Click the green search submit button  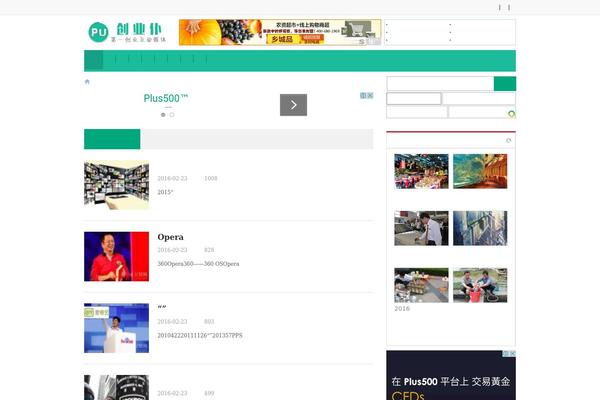point(505,84)
